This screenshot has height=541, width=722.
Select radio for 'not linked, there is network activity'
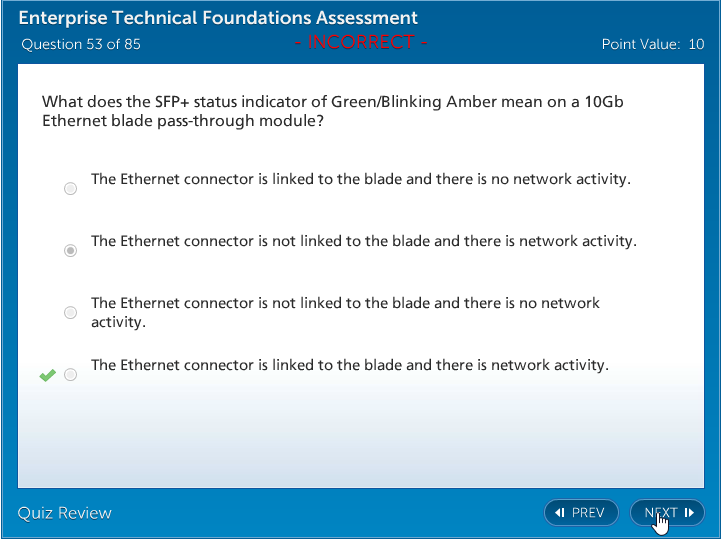[x=70, y=251]
